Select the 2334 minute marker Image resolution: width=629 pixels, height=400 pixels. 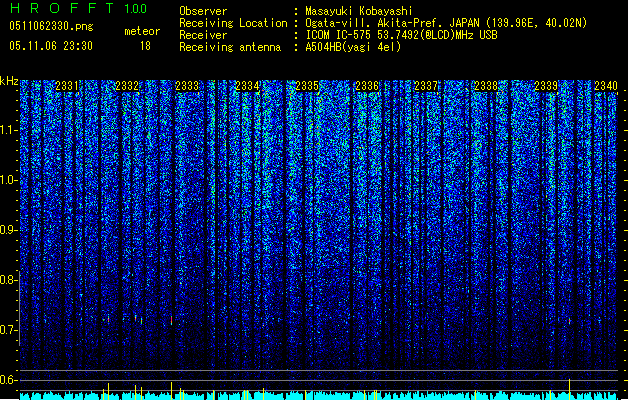pos(247,86)
